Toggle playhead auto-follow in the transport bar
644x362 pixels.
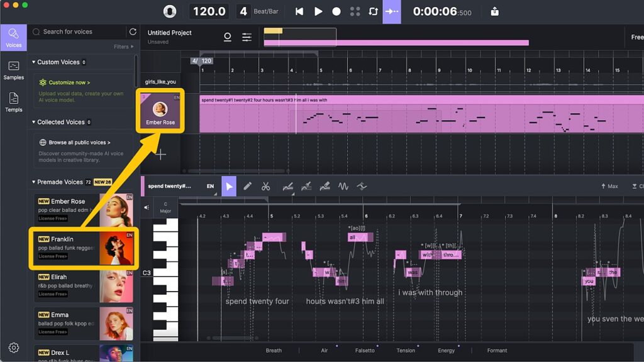391,11
